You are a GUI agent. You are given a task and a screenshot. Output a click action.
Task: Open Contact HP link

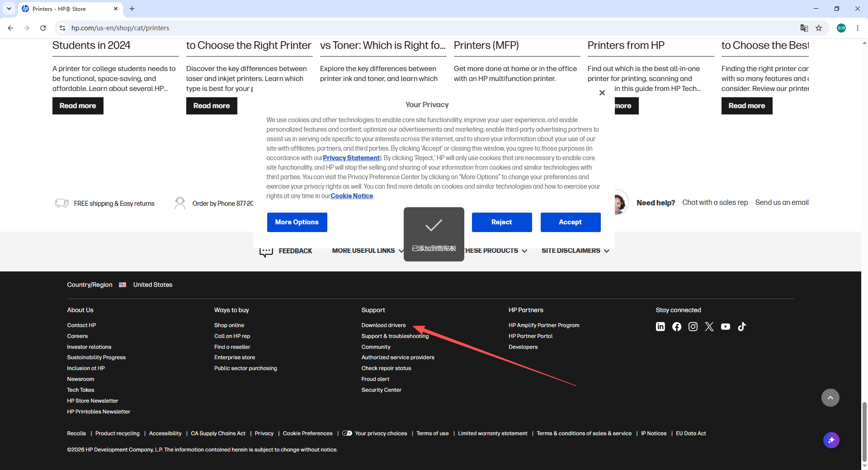(81, 325)
